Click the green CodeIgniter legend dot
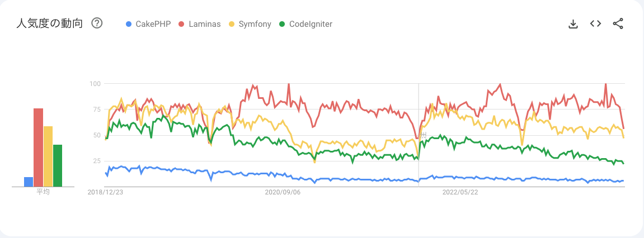Screen dimensions: 644x238 click(x=283, y=24)
